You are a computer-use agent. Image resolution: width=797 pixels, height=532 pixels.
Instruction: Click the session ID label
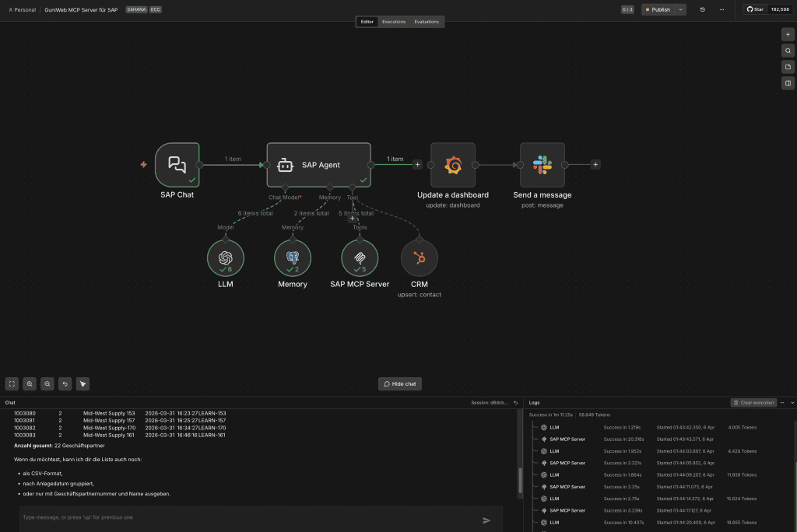pos(489,403)
